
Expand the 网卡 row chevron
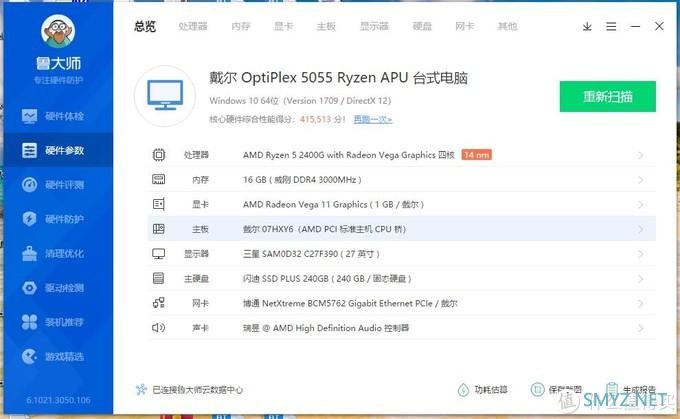(641, 303)
